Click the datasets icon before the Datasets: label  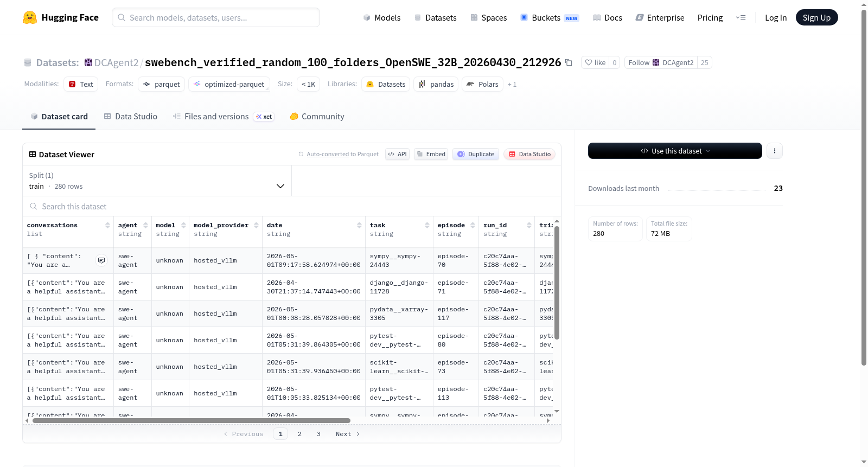(28, 63)
